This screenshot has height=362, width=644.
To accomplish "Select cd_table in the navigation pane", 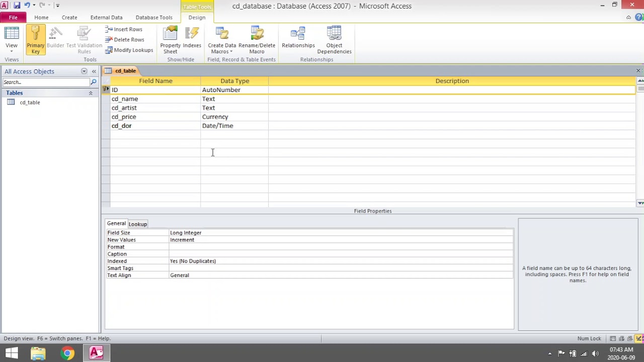I will coord(30,103).
